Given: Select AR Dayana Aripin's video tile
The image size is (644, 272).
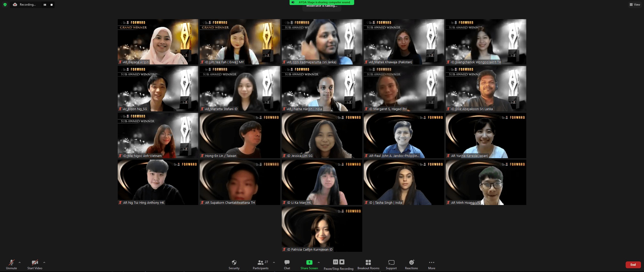Looking at the screenshot, I should pos(158,42).
